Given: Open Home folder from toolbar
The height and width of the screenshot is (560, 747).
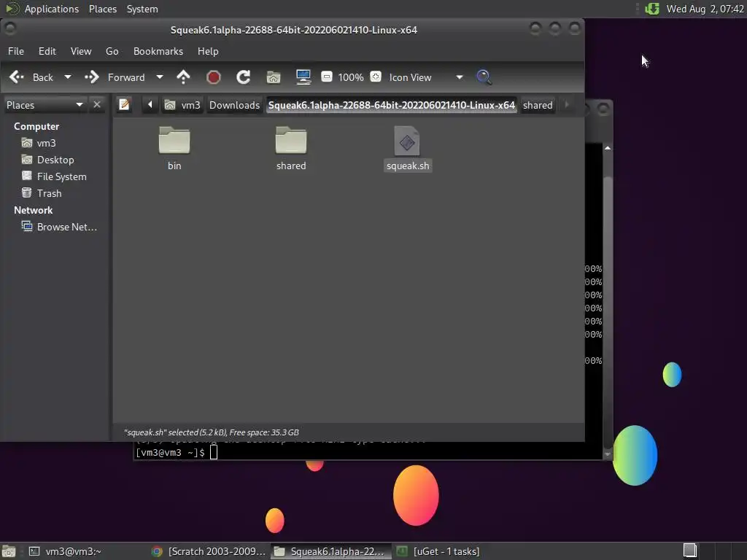Looking at the screenshot, I should 274,77.
